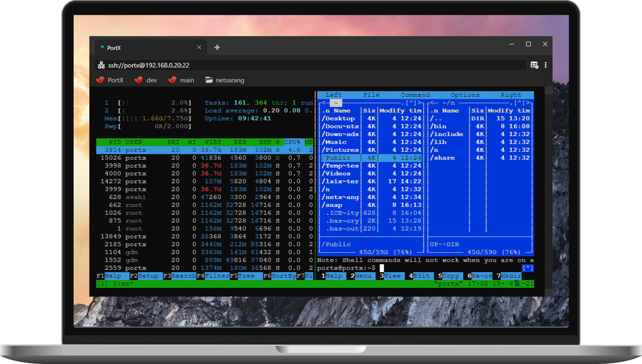Open the Command menu in Midnight Commander
The width and height of the screenshot is (642, 364).
[415, 95]
